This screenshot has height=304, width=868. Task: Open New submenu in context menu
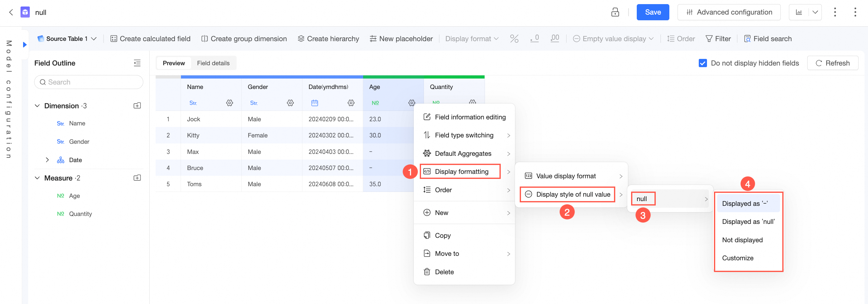[x=464, y=213]
